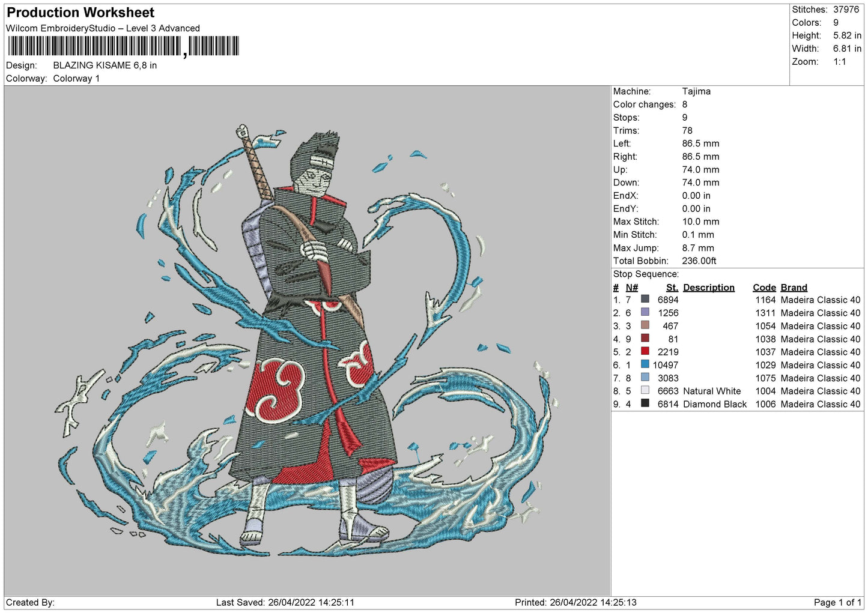Viewport: 868px width, 613px height.
Task: Click the "Last Saved: 26/04/2022 14:25:11" text
Action: pos(285,603)
